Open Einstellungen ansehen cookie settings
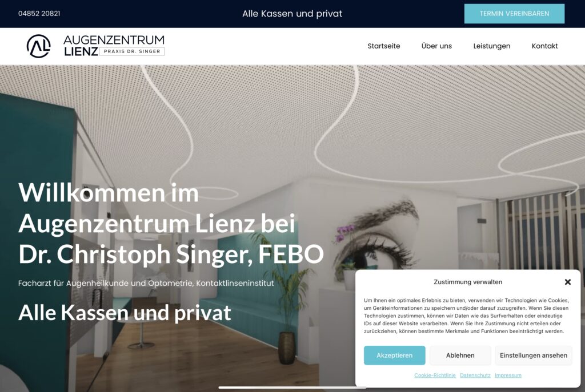 click(533, 355)
